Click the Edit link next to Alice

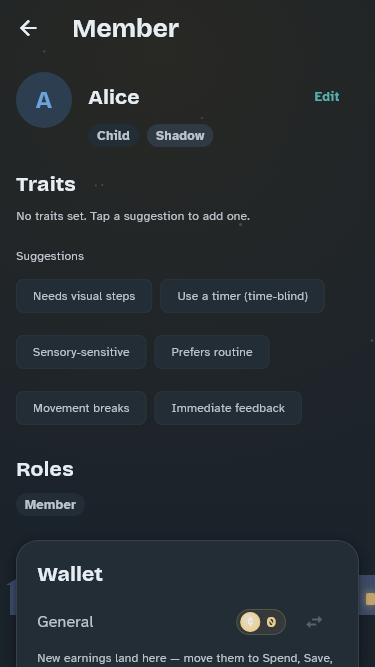click(327, 97)
